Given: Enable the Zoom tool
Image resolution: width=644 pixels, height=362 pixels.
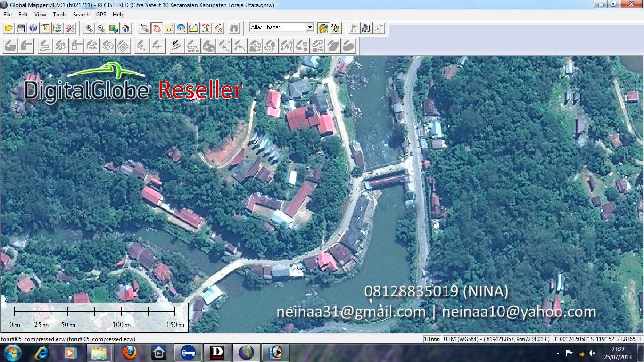Looking at the screenshot, I should pos(144,28).
